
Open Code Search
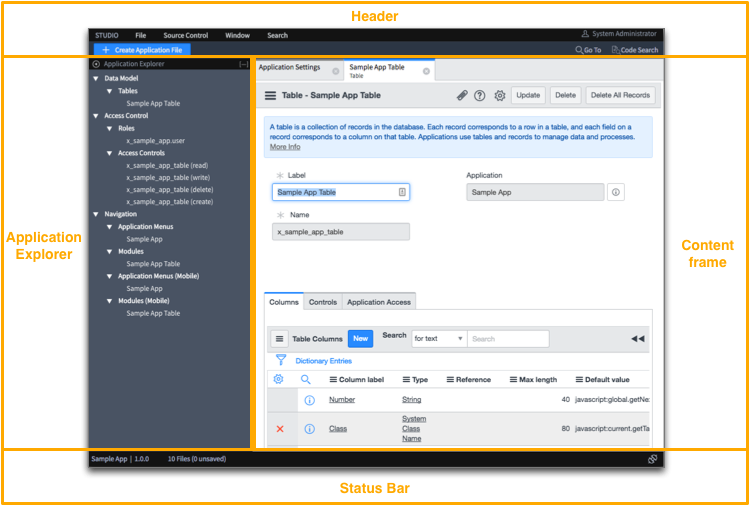(635, 50)
